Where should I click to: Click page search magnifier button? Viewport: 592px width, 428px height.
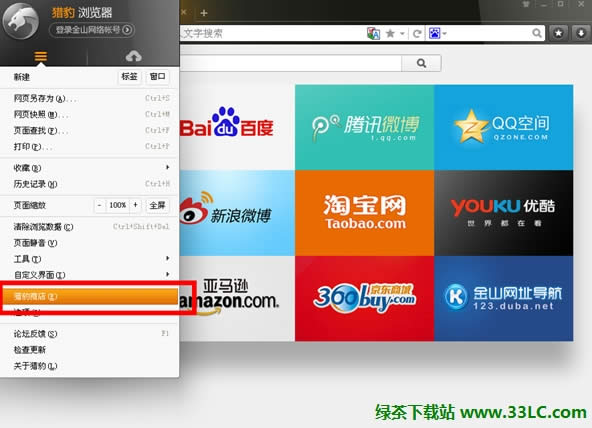(421, 63)
